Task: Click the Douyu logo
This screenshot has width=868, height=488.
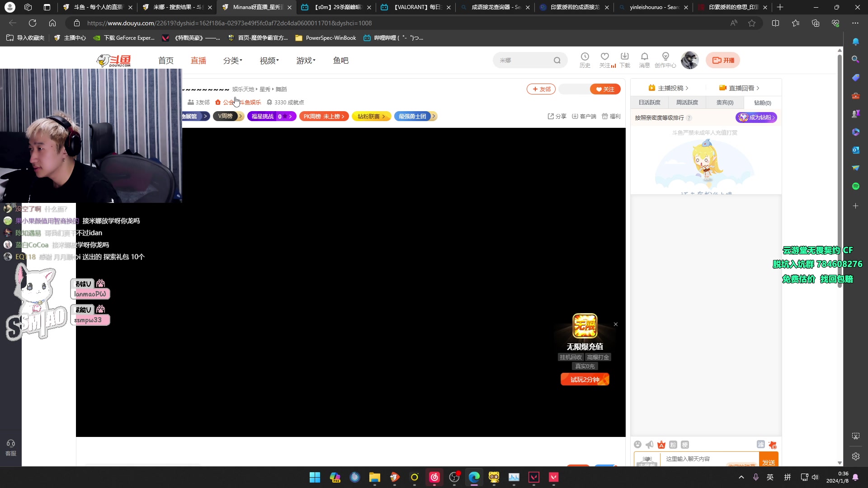Action: click(114, 60)
